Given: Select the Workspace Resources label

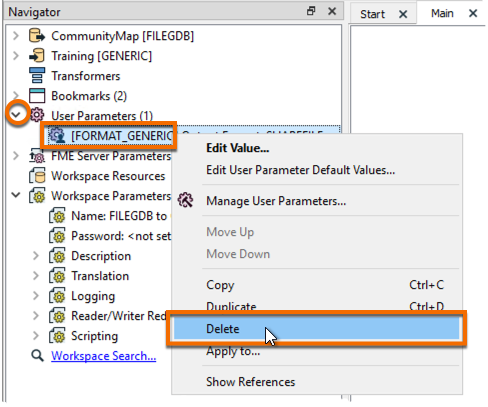Looking at the screenshot, I should 108,176.
